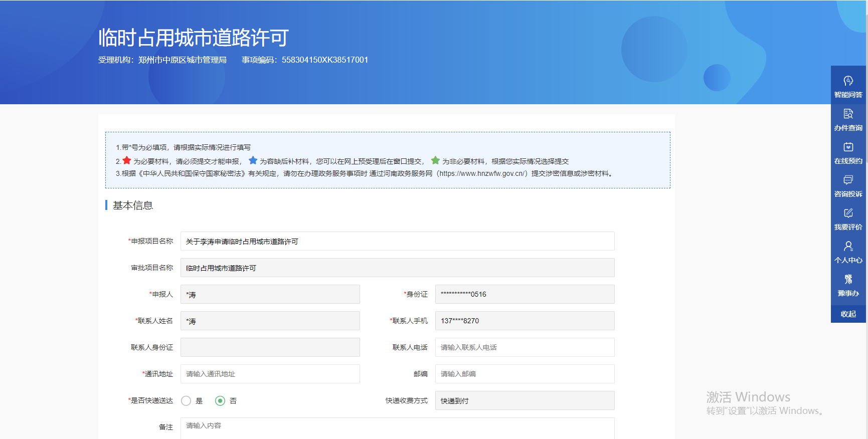Click the 邮编 postal code field

(x=525, y=374)
